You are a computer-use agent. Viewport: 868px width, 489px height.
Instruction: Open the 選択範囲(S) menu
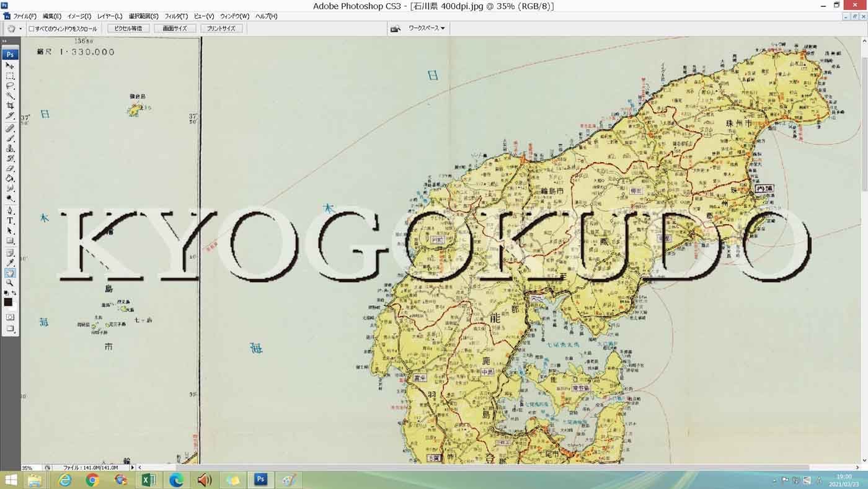tap(144, 16)
